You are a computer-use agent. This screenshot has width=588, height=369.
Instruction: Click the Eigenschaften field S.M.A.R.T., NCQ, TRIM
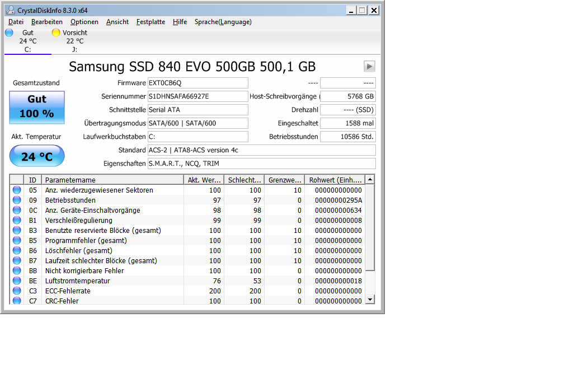click(262, 164)
